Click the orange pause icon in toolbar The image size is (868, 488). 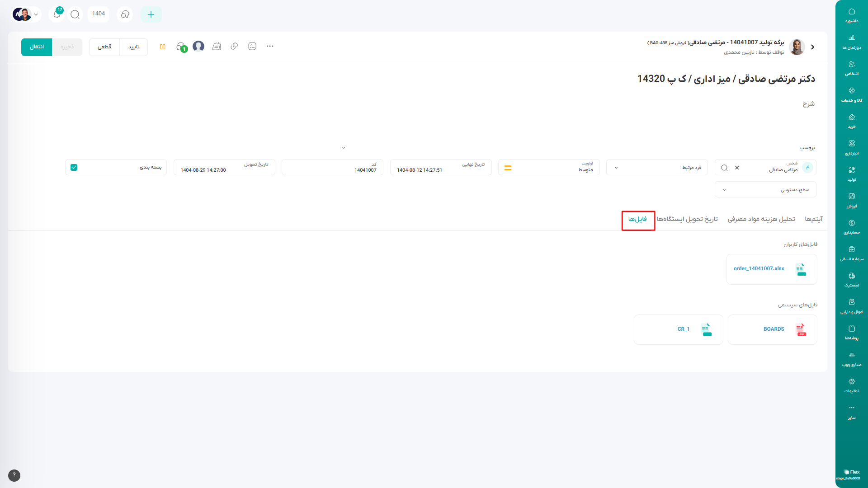(x=162, y=47)
